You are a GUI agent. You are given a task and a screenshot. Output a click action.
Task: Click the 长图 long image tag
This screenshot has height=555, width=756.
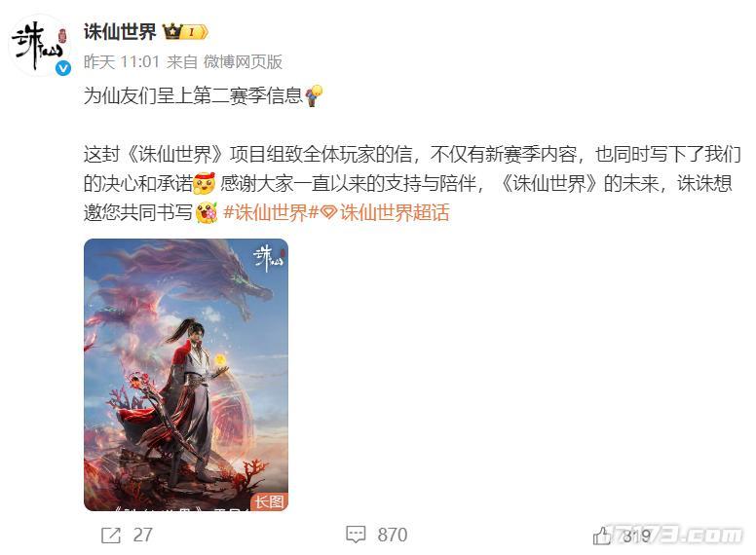tap(269, 502)
